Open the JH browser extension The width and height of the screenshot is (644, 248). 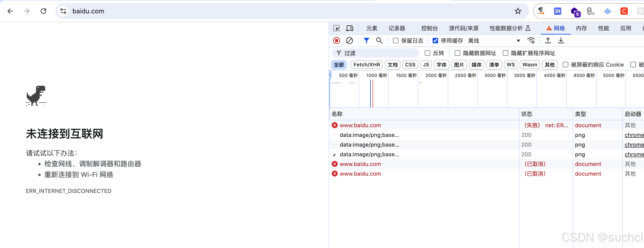pos(557,11)
